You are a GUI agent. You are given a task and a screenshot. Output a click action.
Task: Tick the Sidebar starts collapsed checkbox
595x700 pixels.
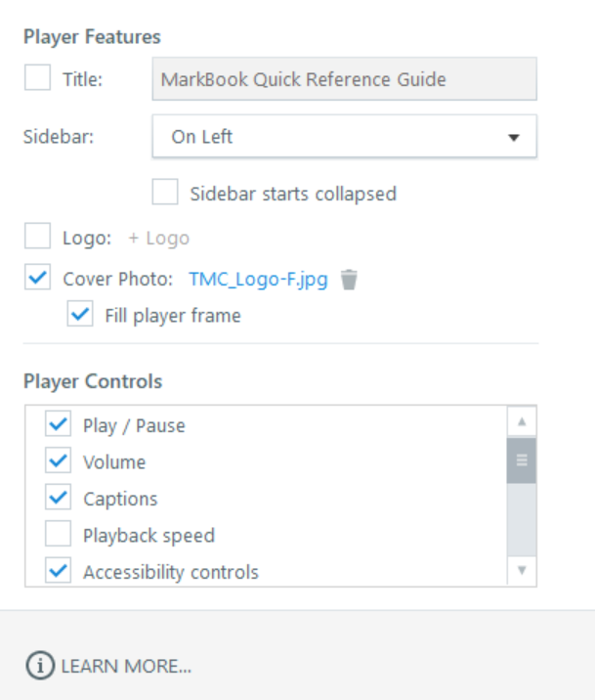165,193
